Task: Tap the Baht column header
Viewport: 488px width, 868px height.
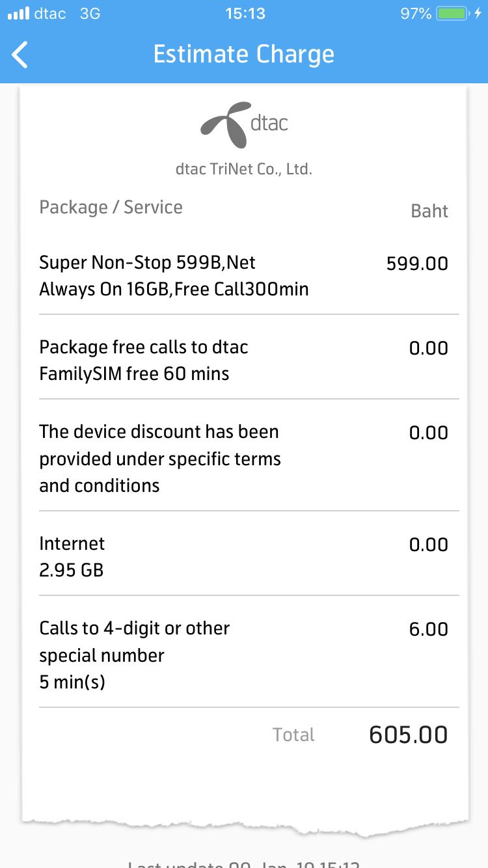Action: [x=429, y=211]
